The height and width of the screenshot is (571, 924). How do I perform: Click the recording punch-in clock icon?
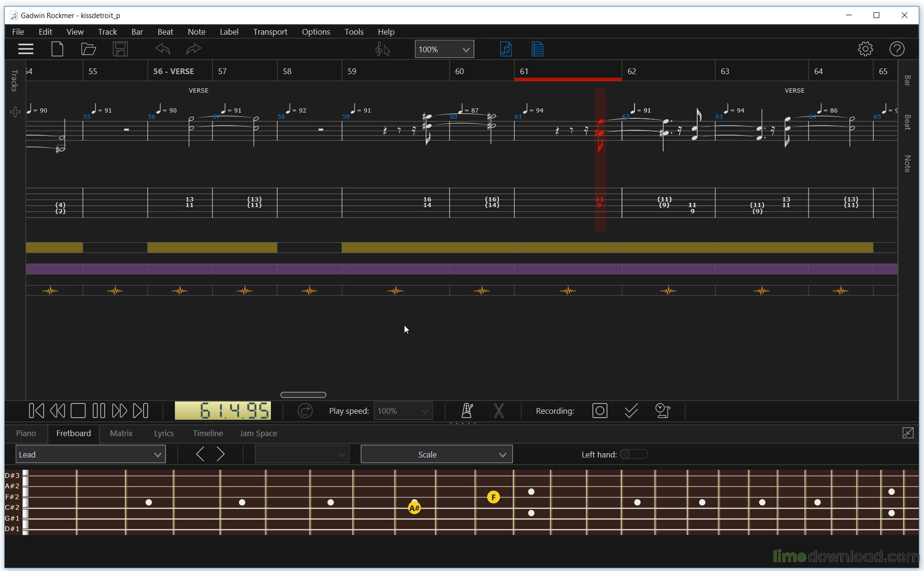point(662,410)
